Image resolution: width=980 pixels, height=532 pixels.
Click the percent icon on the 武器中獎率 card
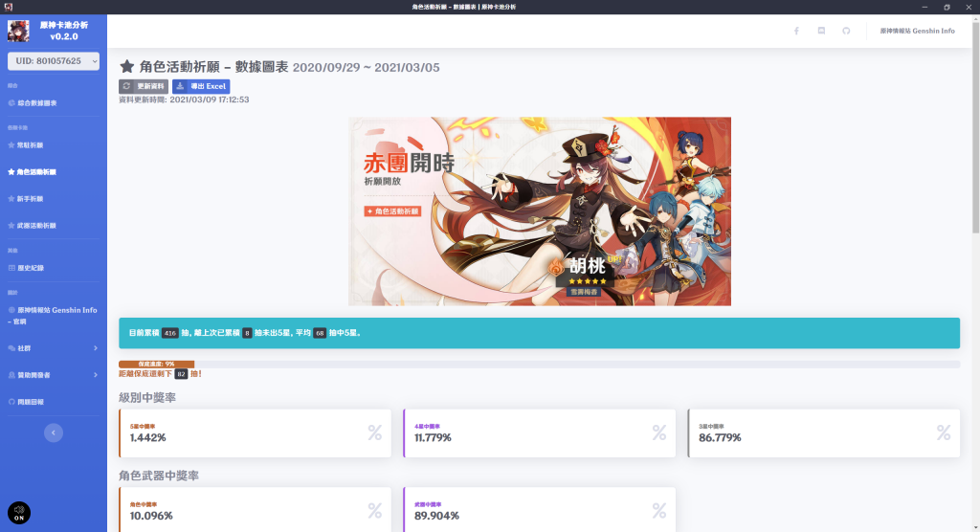pyautogui.click(x=658, y=511)
